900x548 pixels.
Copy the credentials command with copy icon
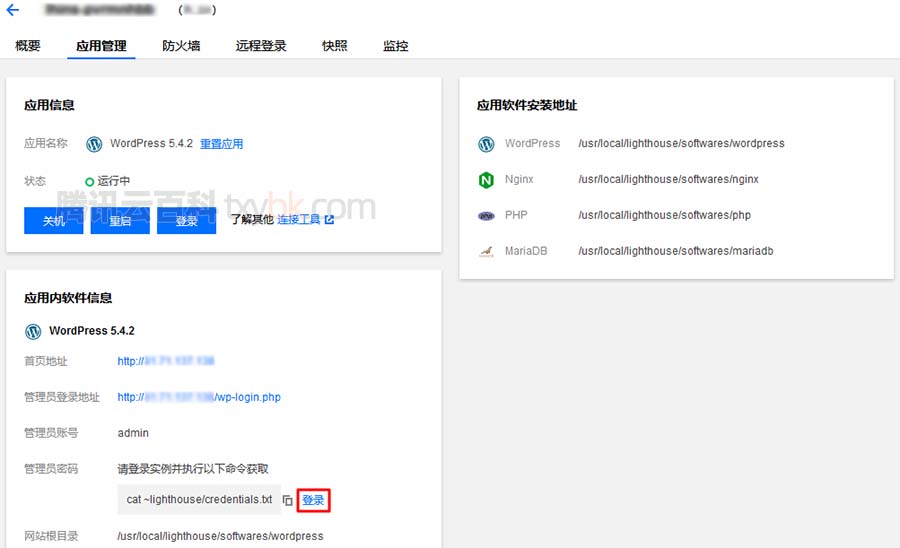(288, 500)
